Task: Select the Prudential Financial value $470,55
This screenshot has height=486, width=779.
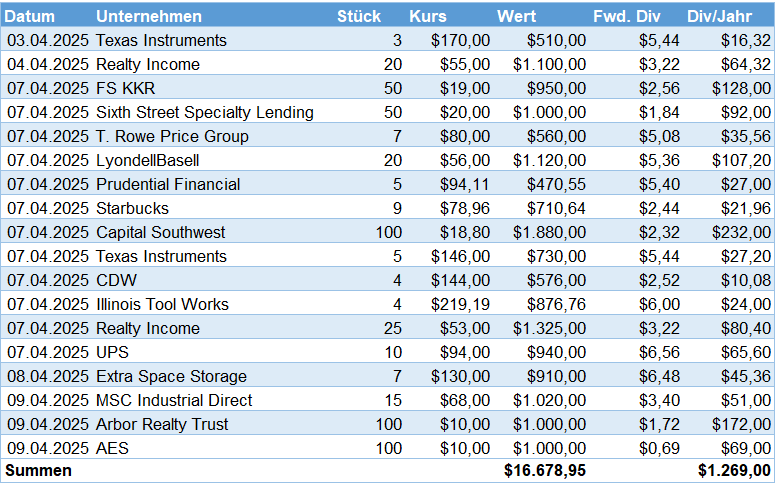Action: point(556,184)
